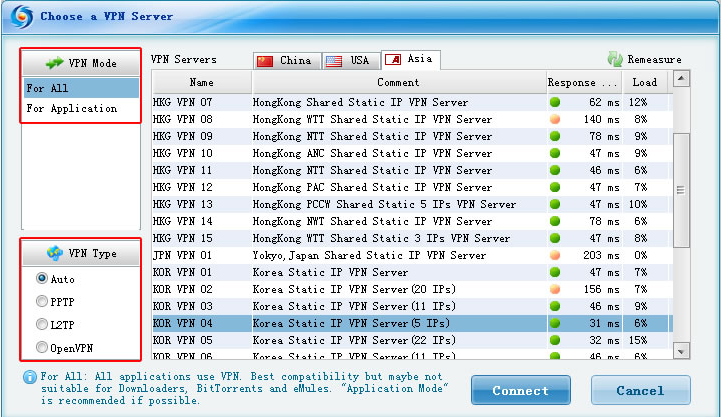This screenshot has width=722, height=417.
Task: Click the server list scrollbar thumb
Action: click(x=681, y=190)
